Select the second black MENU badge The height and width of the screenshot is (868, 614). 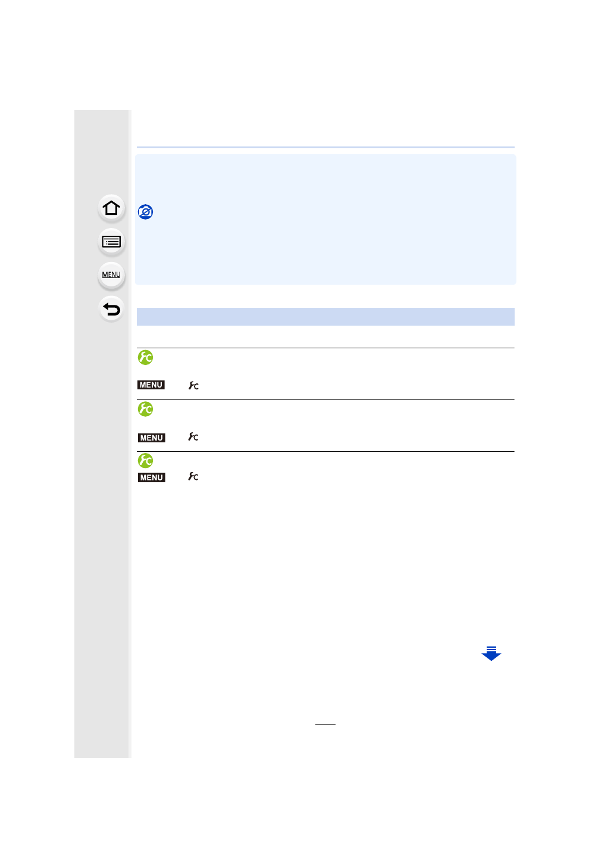(x=151, y=438)
